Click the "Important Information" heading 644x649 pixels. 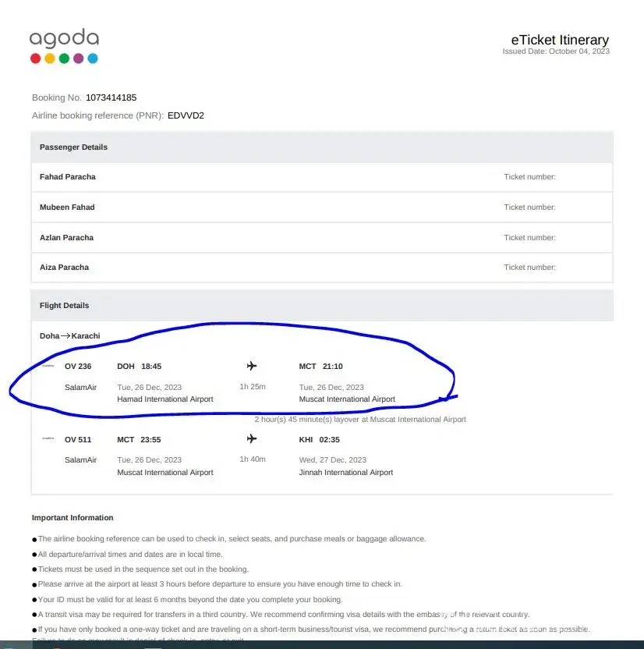73,518
